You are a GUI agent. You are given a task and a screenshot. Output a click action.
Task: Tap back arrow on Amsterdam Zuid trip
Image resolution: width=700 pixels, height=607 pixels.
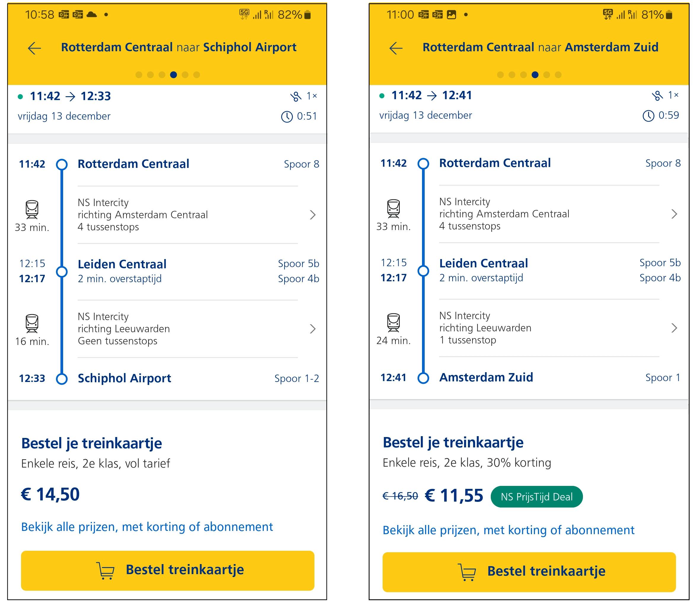point(396,48)
